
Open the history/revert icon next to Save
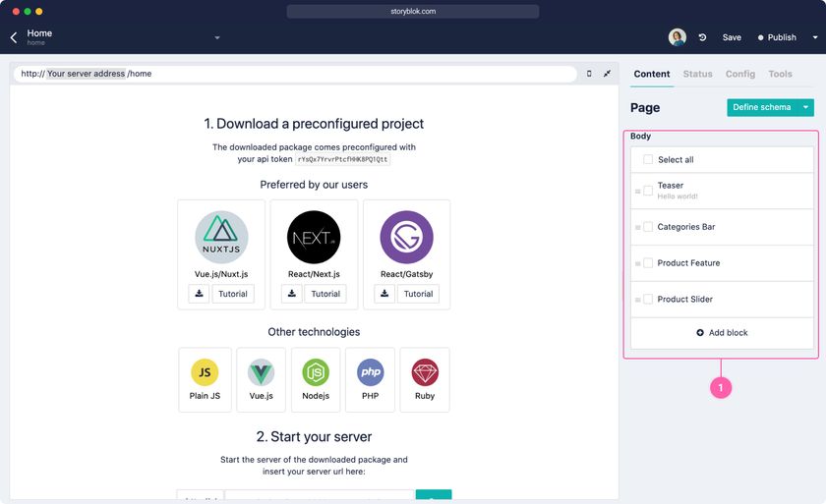702,37
